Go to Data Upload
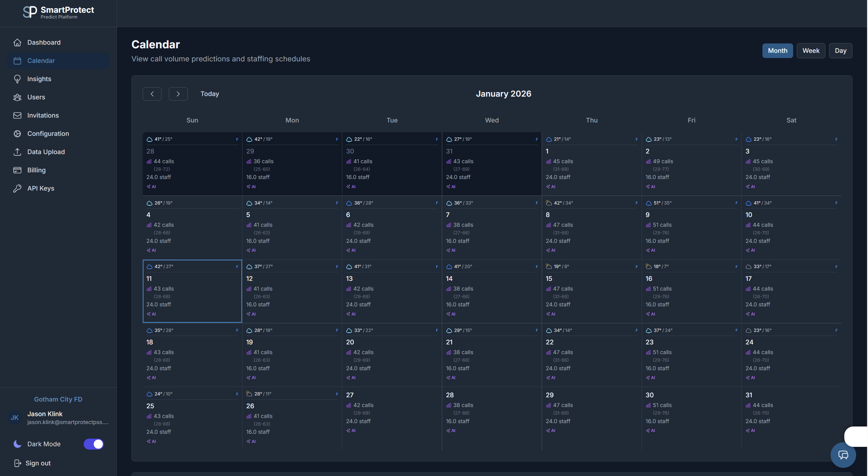Screen dimensions: 868x476 click(x=46, y=152)
